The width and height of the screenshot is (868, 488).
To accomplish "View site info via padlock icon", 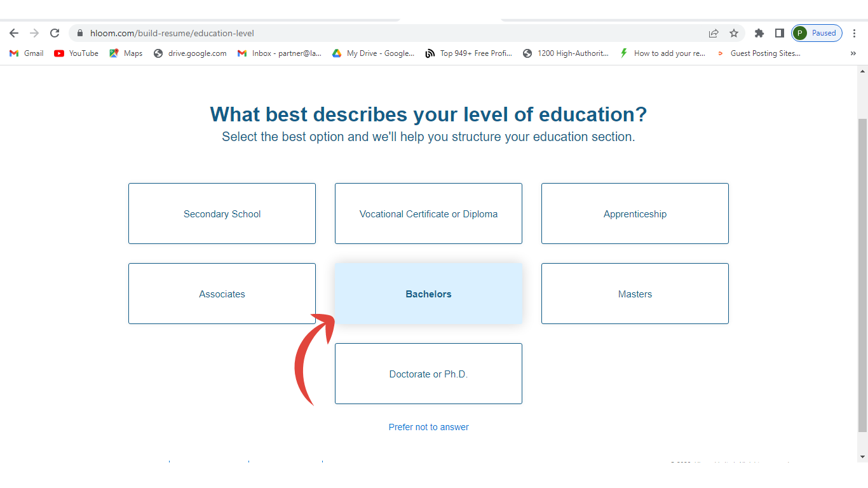I will [80, 33].
